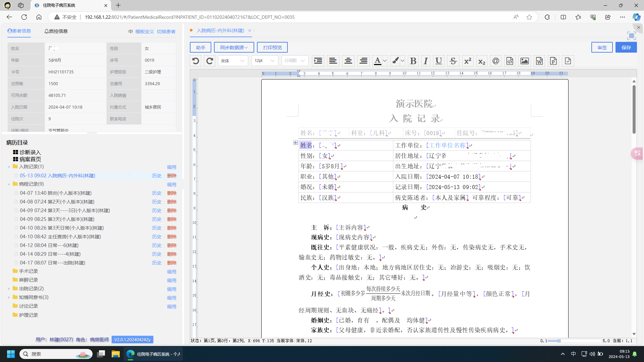Select the 入院病历-内外科(林建) document tab
The height and width of the screenshot is (362, 644).
[220, 31]
